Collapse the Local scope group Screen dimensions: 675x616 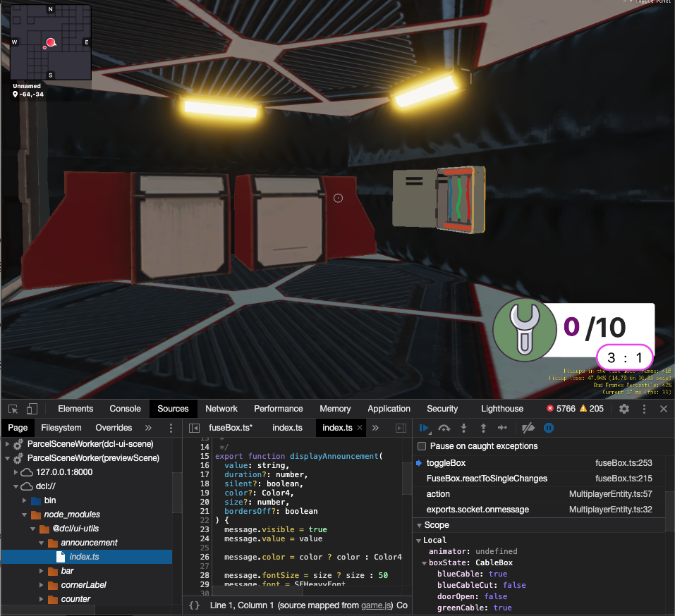(418, 541)
